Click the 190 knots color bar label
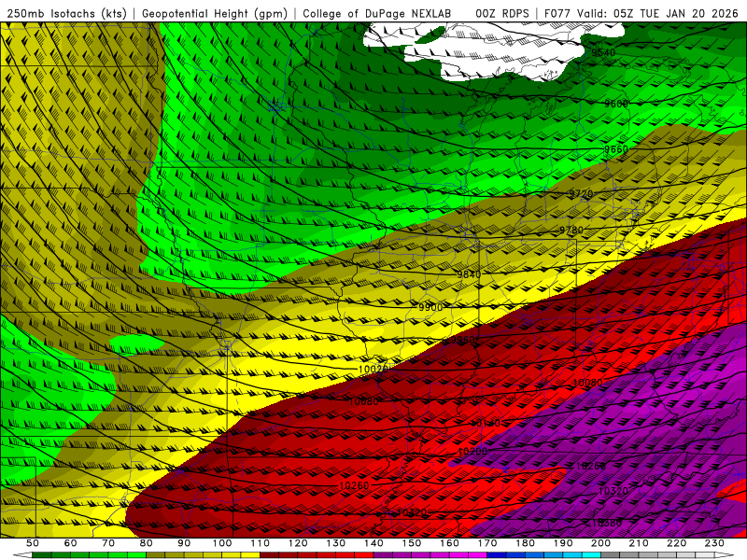This screenshot has width=747, height=560. click(x=563, y=543)
